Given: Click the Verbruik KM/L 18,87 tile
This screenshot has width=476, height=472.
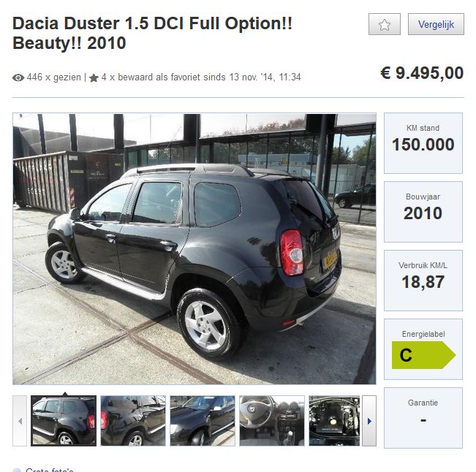Looking at the screenshot, I should click(x=423, y=281).
